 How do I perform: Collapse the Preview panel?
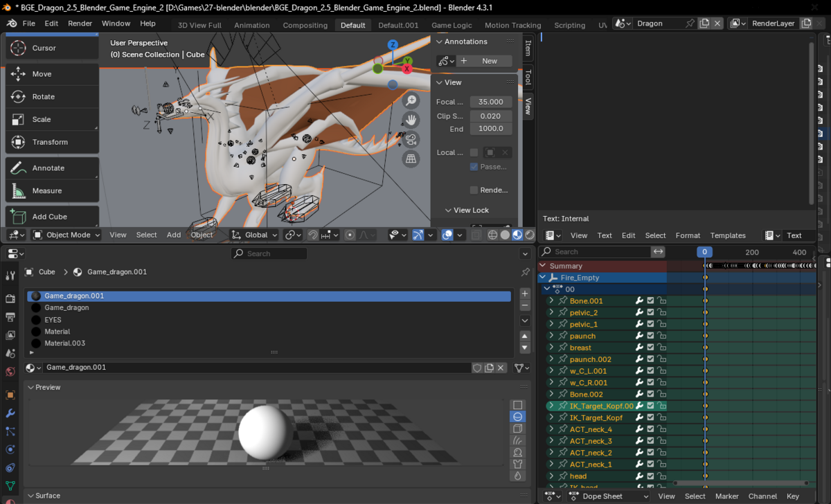pyautogui.click(x=31, y=387)
